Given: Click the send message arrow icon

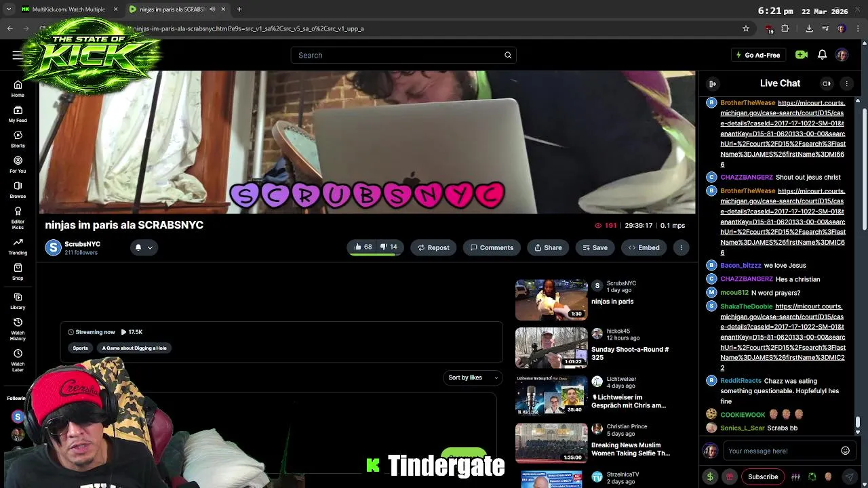Looking at the screenshot, I should (x=849, y=476).
